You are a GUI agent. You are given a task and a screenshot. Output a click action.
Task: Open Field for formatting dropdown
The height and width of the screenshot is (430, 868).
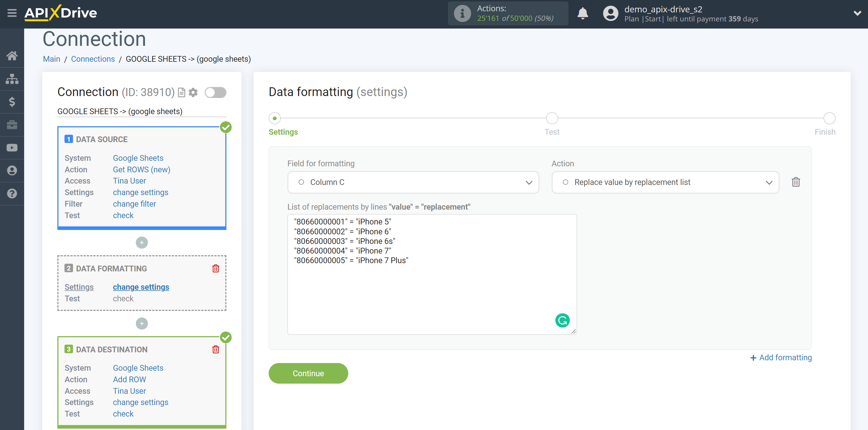point(413,182)
